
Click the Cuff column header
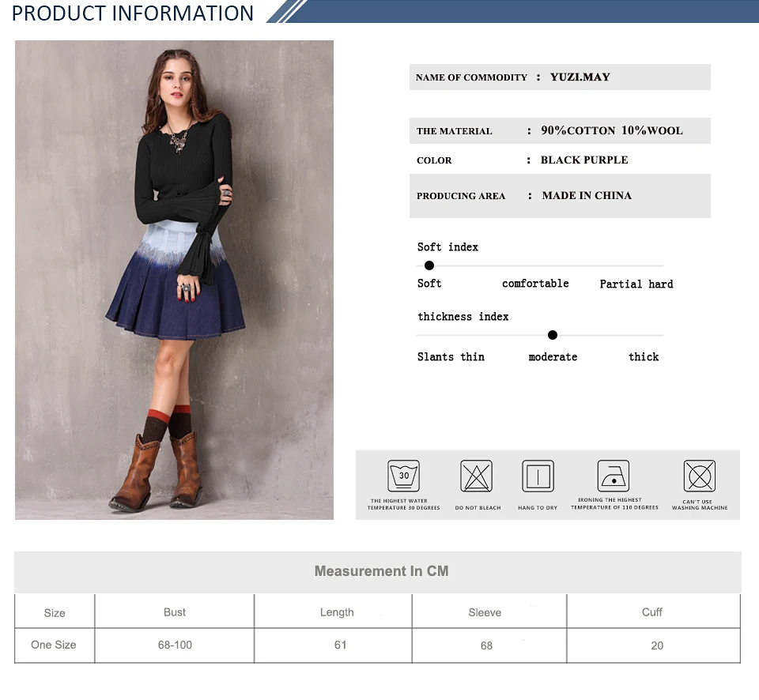[x=652, y=612]
